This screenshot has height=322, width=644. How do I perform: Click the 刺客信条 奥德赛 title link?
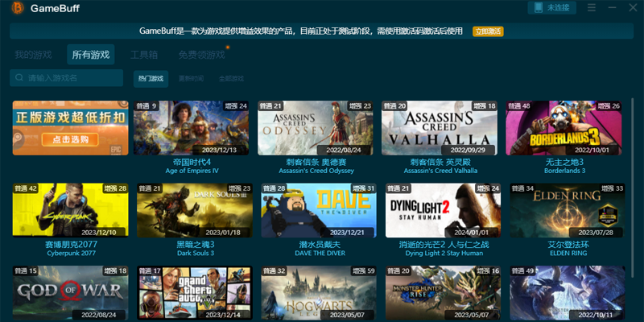pos(316,163)
